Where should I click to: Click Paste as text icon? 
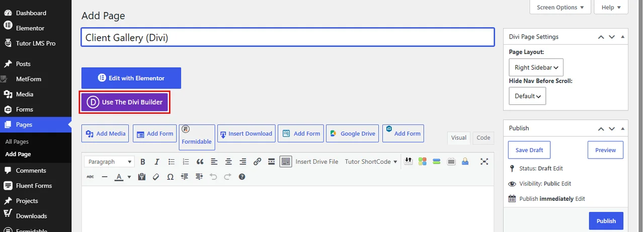142,177
